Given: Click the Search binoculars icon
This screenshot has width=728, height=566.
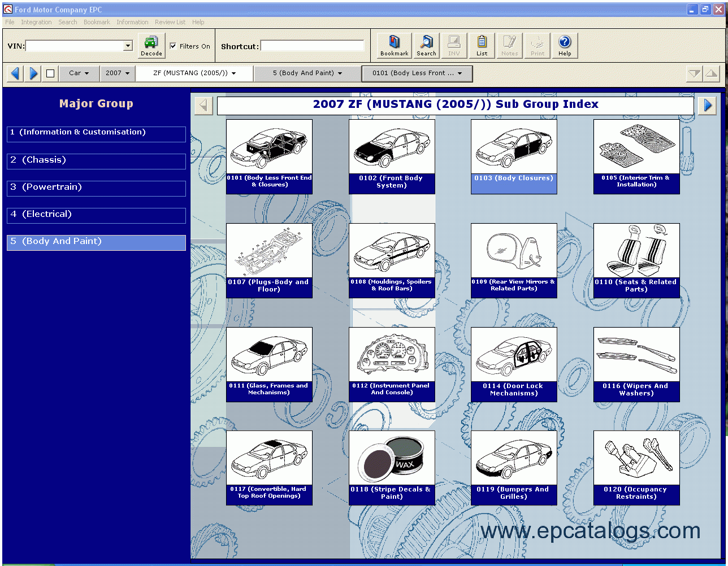Looking at the screenshot, I should (x=426, y=45).
